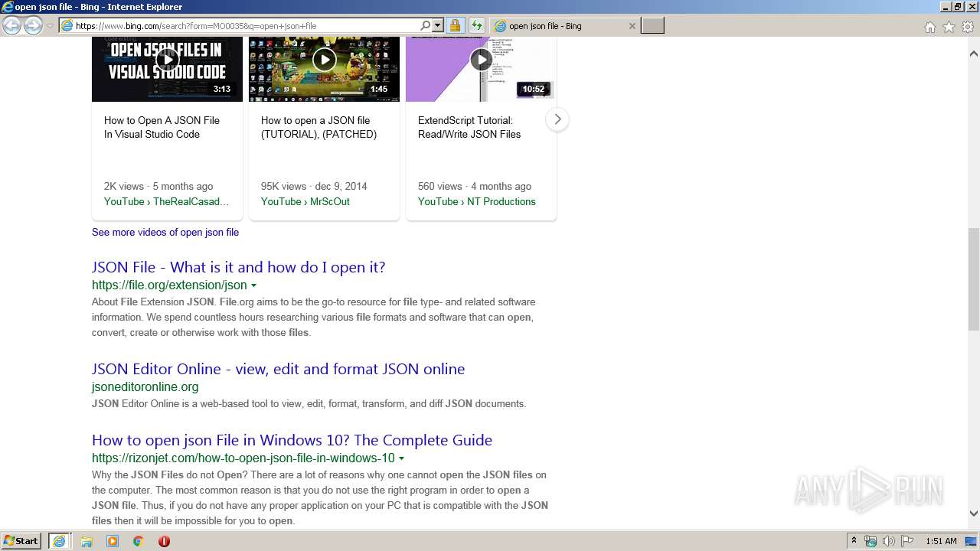The width and height of the screenshot is (980, 551).
Task: Click the page scroll down arrow
Action: 974,514
